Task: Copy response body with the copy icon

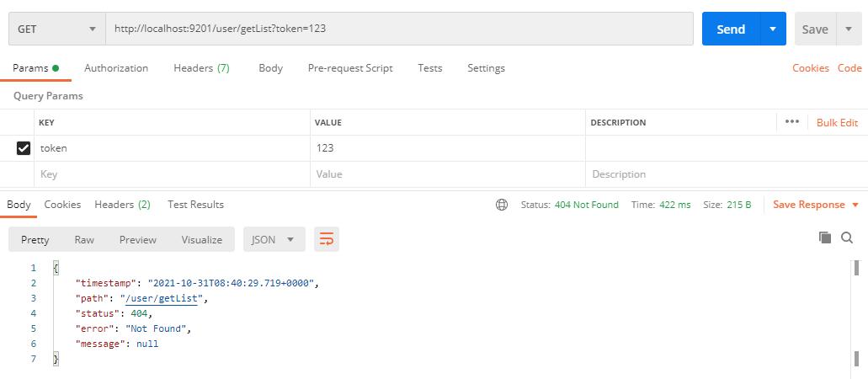Action: [x=825, y=238]
